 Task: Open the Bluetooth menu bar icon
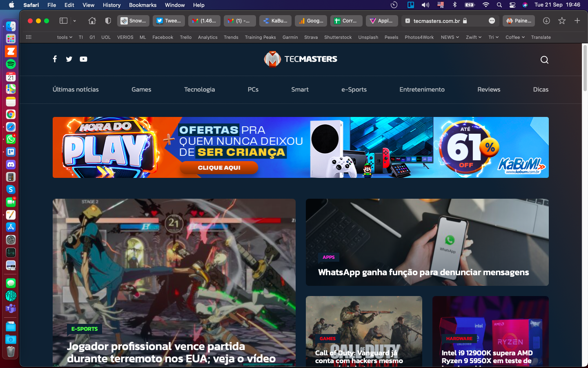pos(454,5)
